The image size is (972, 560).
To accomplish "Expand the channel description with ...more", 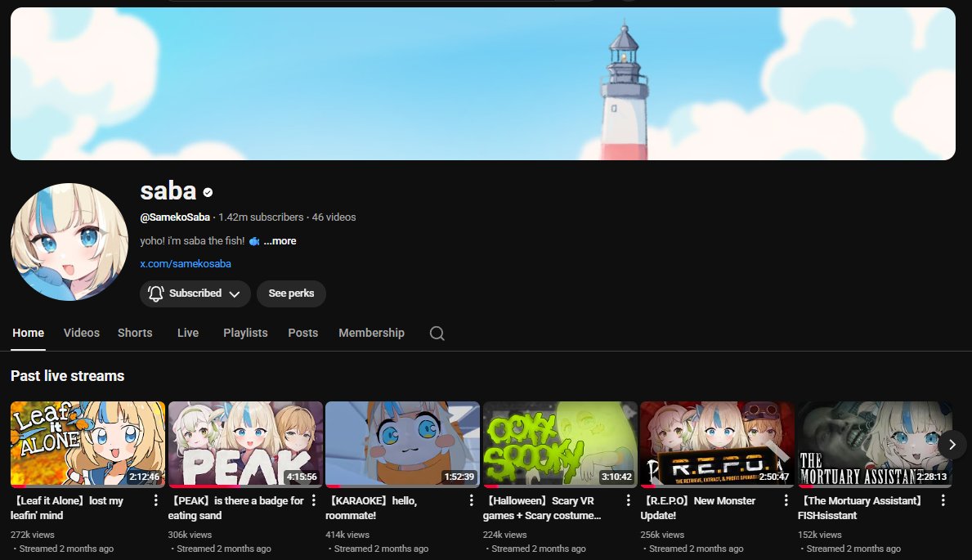I will coord(280,240).
